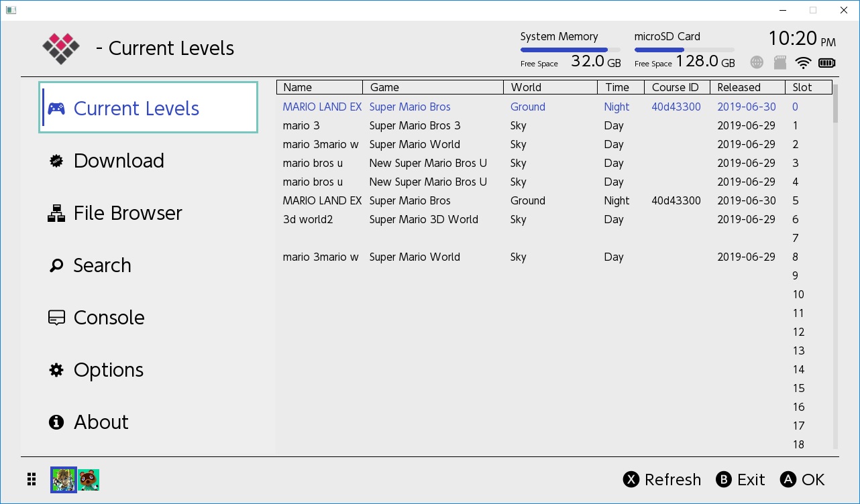Click the System Memory usage bar

[x=570, y=50]
